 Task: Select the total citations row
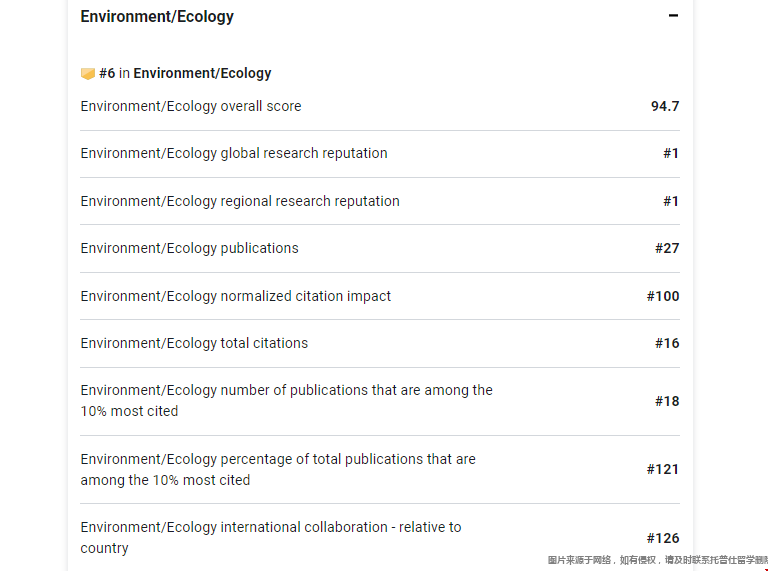380,343
